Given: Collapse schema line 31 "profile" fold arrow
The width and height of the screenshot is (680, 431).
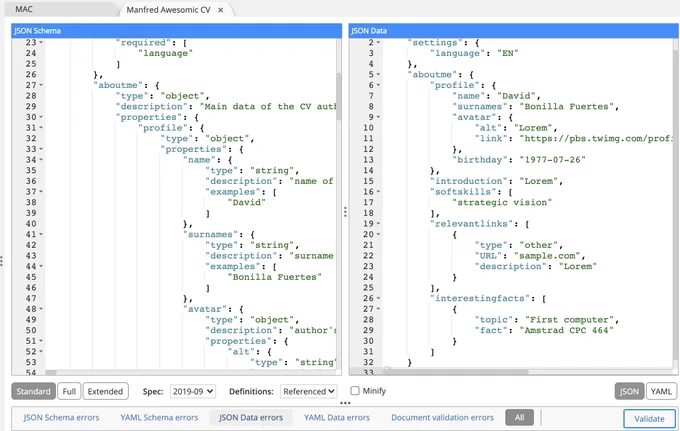Looking at the screenshot, I should pos(41,128).
